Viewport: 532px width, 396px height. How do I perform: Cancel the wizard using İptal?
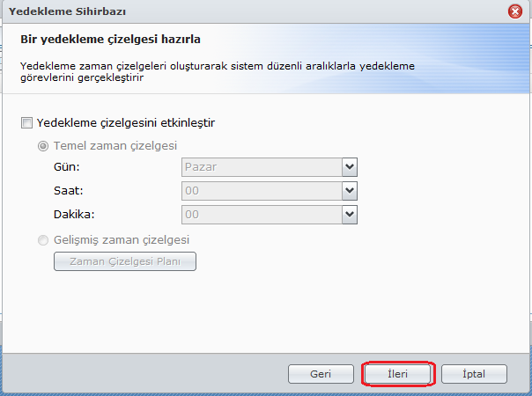pyautogui.click(x=474, y=374)
